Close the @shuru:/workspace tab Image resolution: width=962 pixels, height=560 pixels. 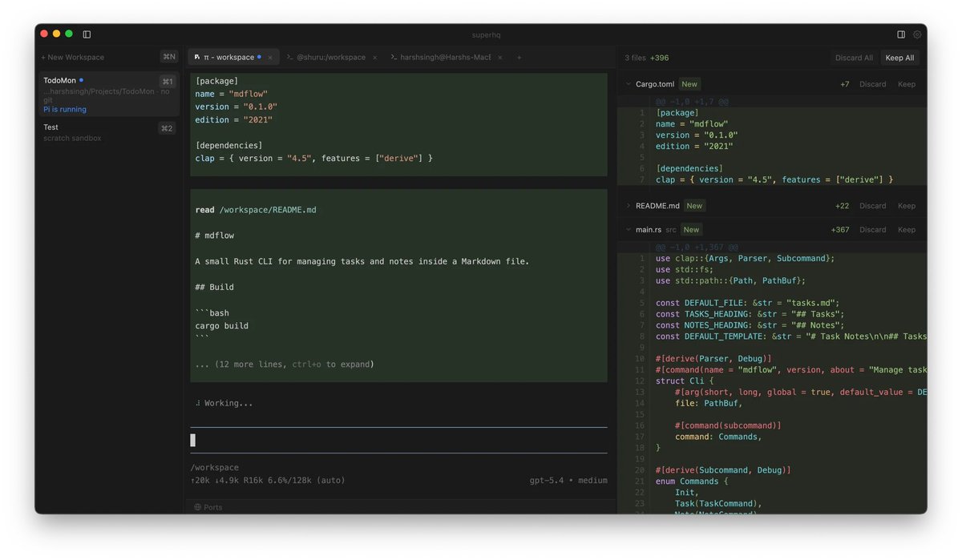374,58
